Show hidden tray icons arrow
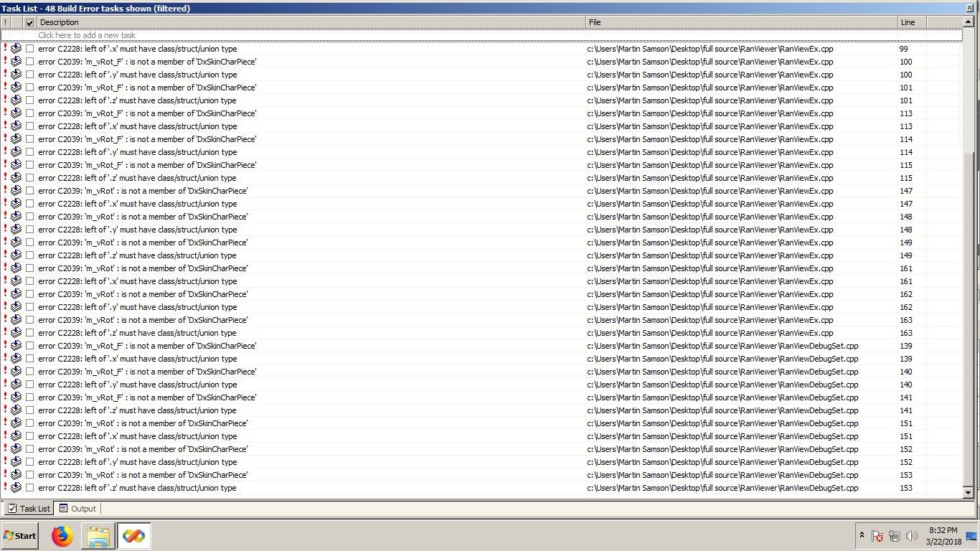 coord(861,535)
